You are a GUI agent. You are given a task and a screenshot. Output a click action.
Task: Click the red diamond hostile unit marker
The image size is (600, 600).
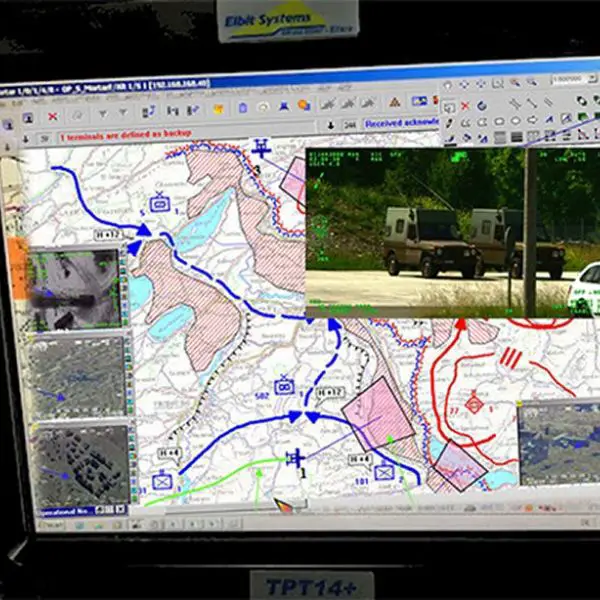click(473, 405)
